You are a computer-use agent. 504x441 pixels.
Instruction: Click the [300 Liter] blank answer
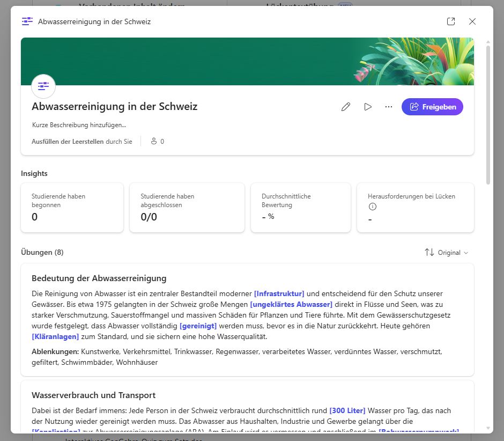347,410
